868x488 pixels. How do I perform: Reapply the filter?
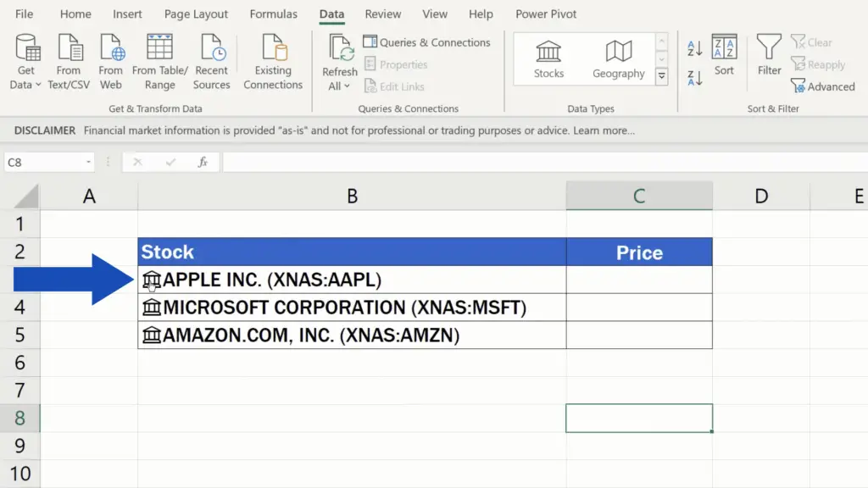pyautogui.click(x=818, y=64)
